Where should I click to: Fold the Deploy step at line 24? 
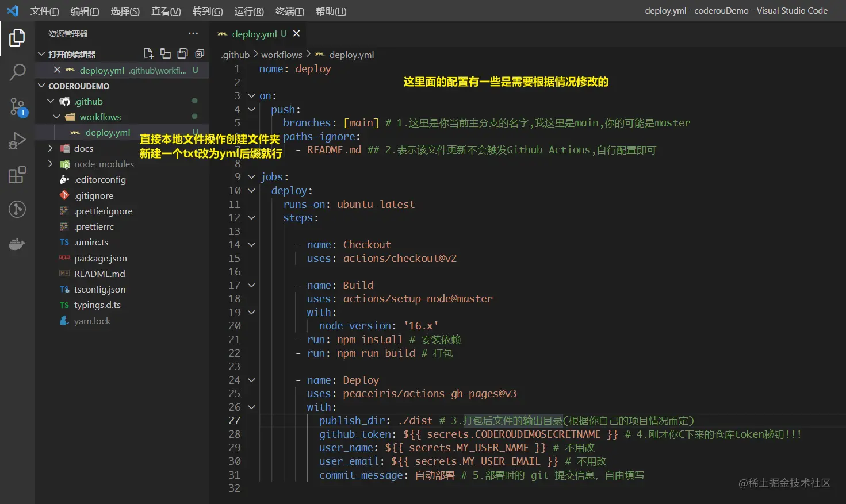[251, 380]
